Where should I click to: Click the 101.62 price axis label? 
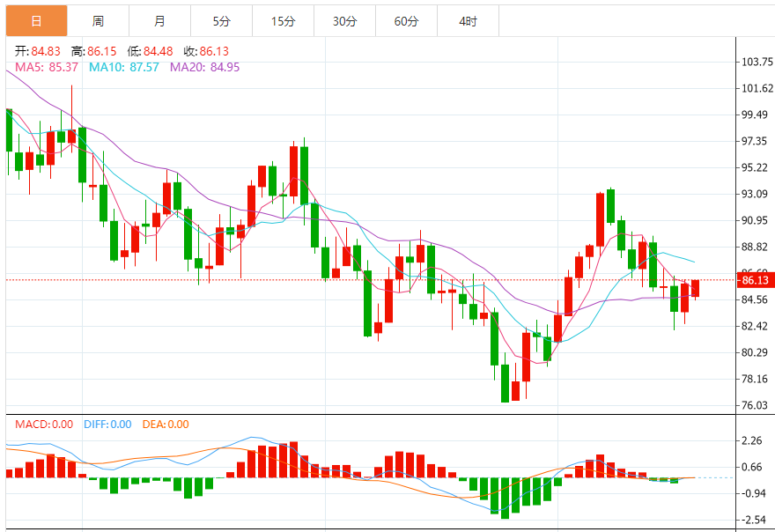757,88
